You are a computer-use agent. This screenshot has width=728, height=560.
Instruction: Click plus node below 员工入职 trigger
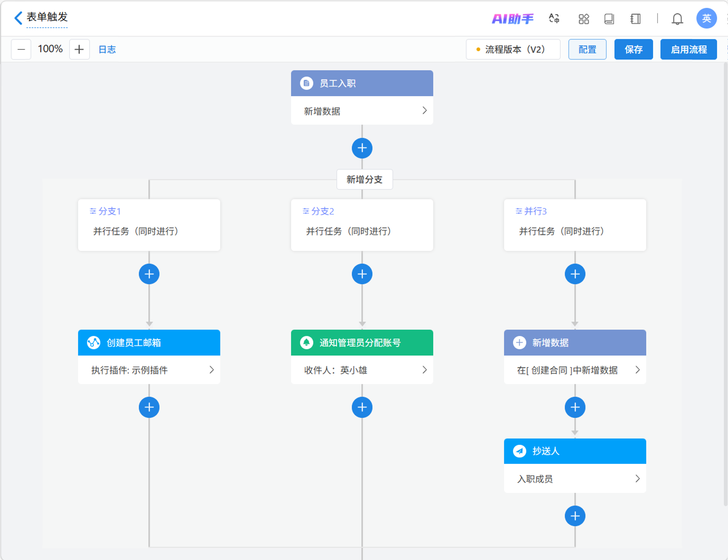coord(362,148)
